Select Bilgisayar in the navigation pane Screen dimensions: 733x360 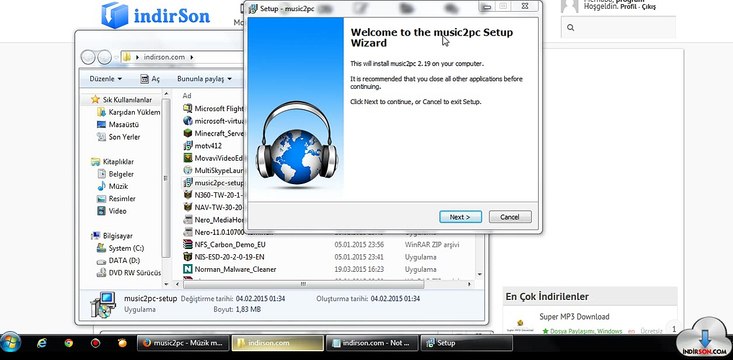[112, 236]
